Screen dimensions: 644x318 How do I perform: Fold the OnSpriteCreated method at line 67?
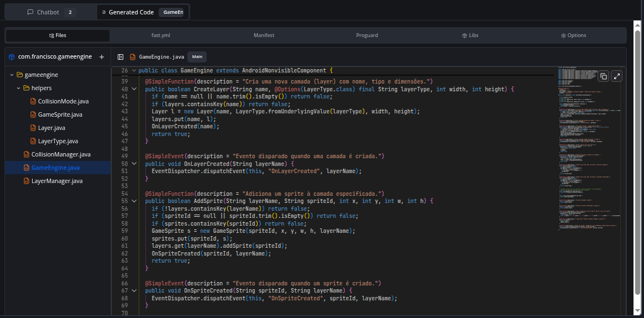point(133,291)
